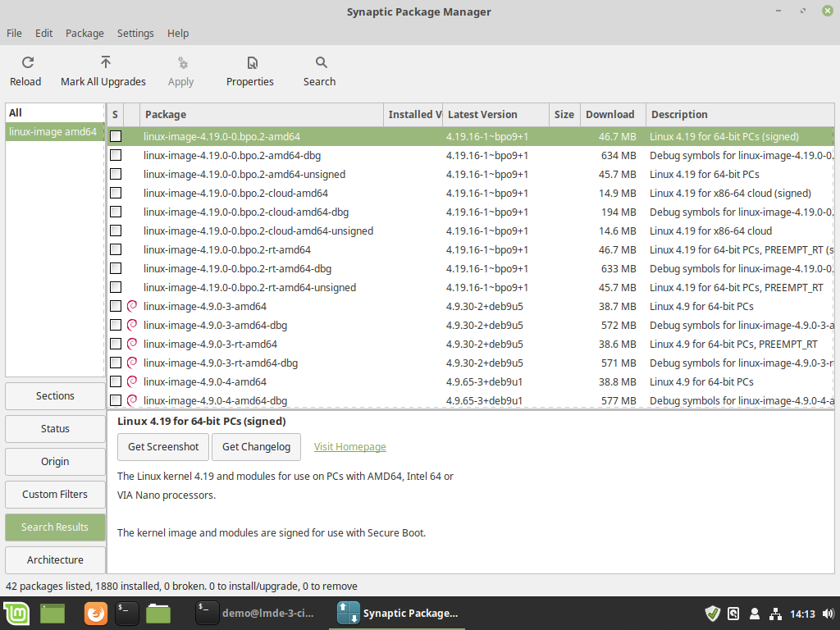Show Custom Filters view
Viewport: 840px width, 630px height.
click(55, 494)
